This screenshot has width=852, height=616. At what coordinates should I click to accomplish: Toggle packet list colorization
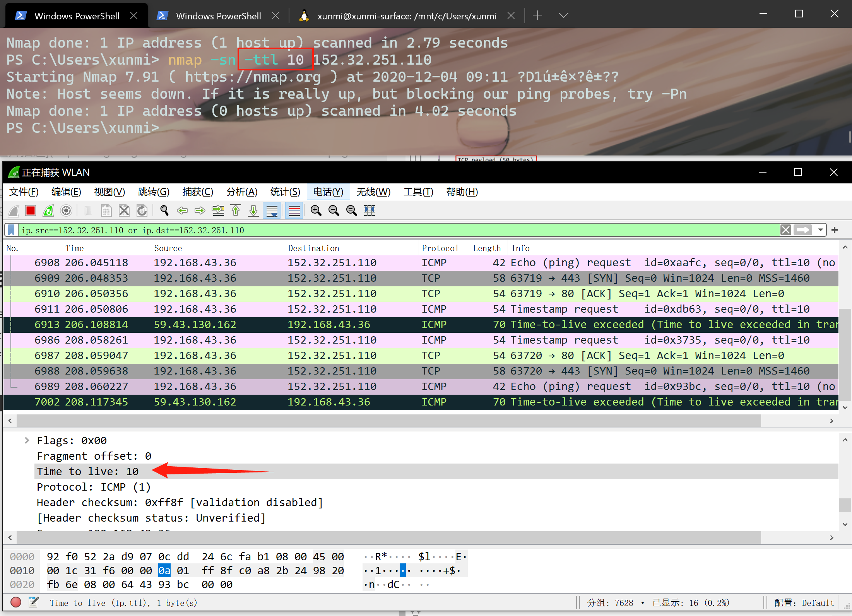click(x=294, y=210)
